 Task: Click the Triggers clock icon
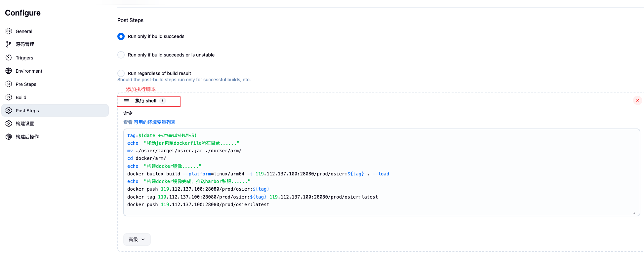click(x=9, y=57)
